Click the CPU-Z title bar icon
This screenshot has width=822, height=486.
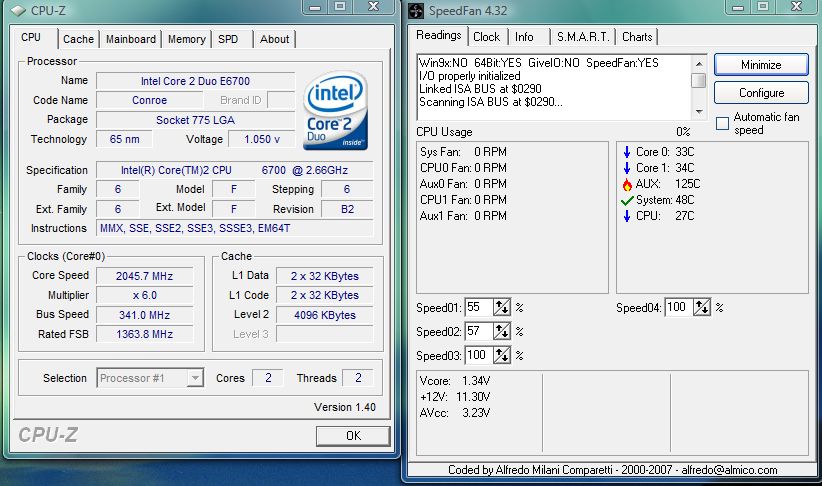point(18,10)
